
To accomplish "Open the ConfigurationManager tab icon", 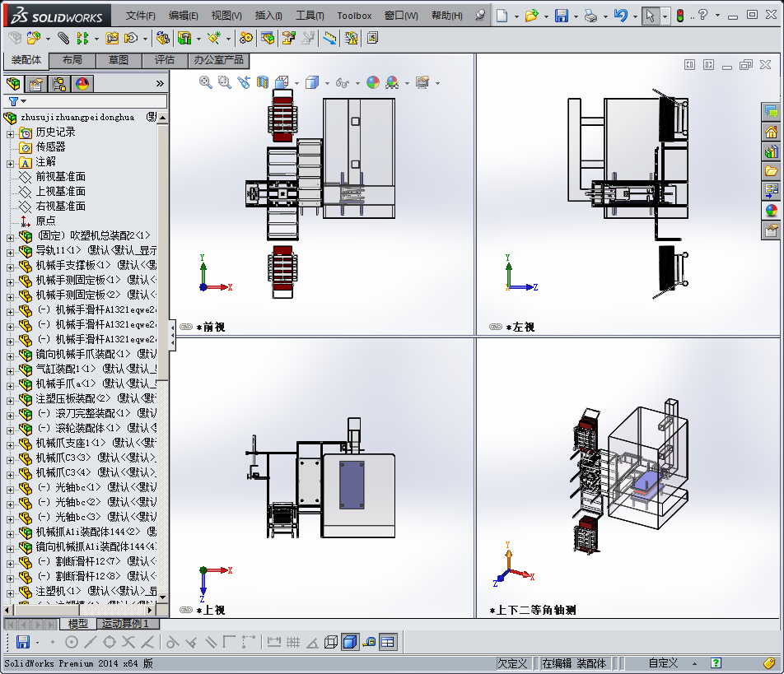I will pyautogui.click(x=59, y=84).
